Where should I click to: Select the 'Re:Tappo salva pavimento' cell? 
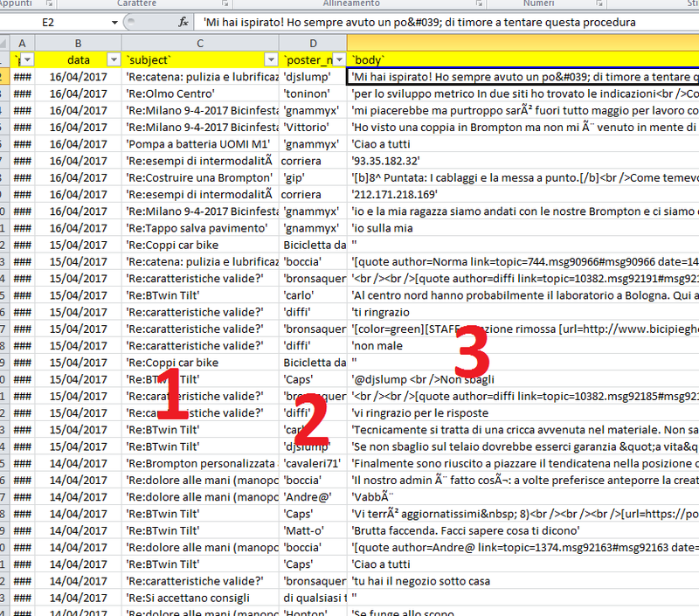point(200,228)
